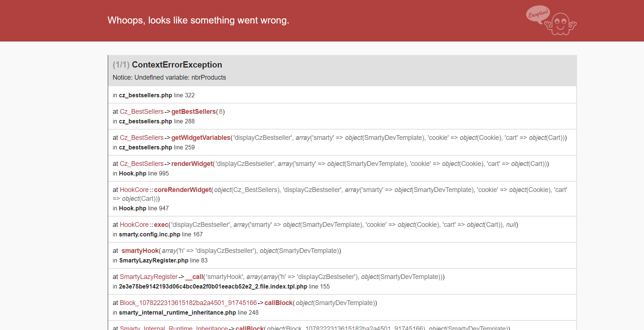Image resolution: width=644 pixels, height=330 pixels.
Task: Click the smartyHook function name
Action: coord(140,251)
